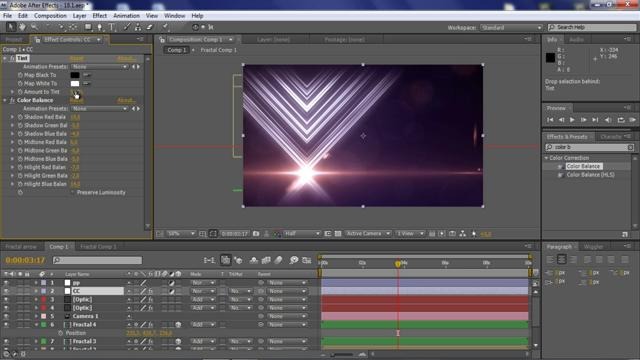This screenshot has width=640, height=360.
Task: Hide the Fractal 3 layer
Action: pos(6,341)
